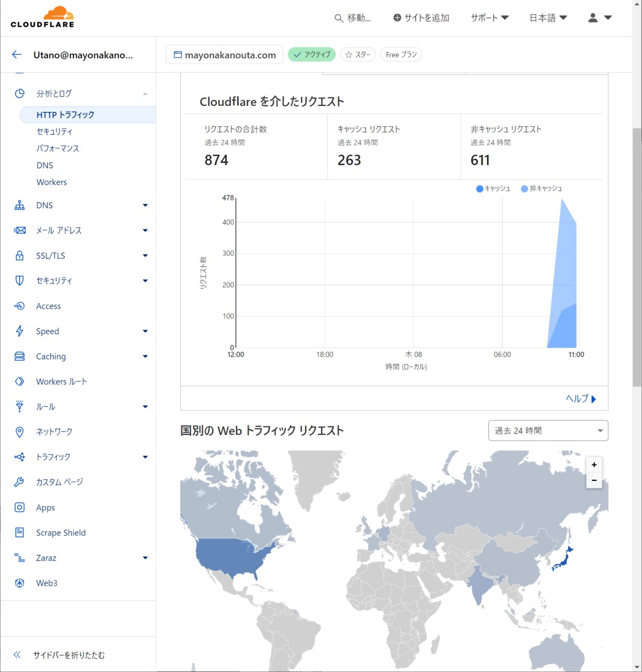Open パフォーマンス analytics page

tap(58, 149)
